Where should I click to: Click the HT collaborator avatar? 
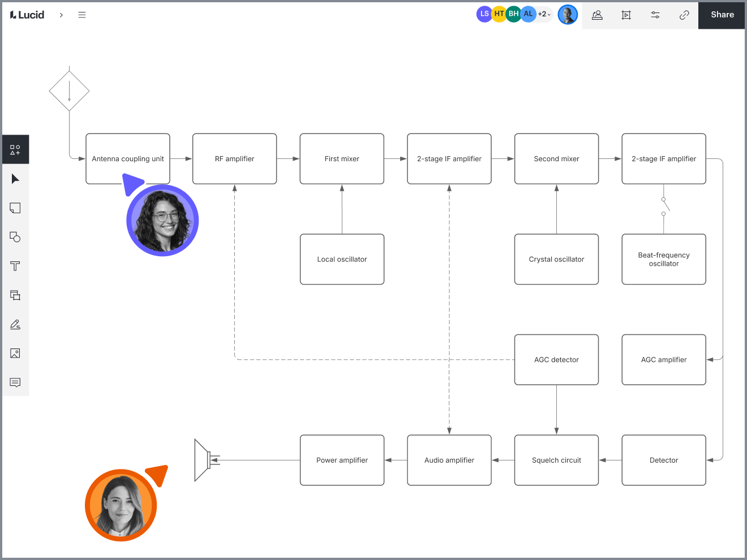click(499, 14)
